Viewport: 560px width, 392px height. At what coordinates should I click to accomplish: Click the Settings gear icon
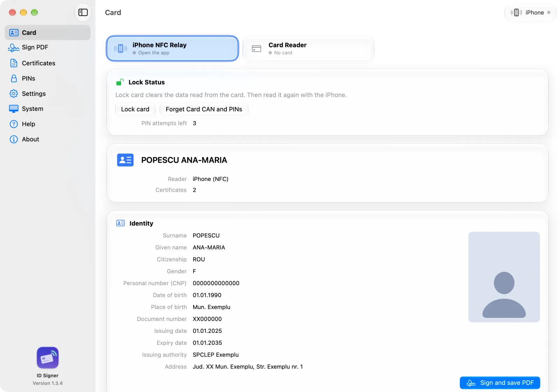[x=14, y=93]
